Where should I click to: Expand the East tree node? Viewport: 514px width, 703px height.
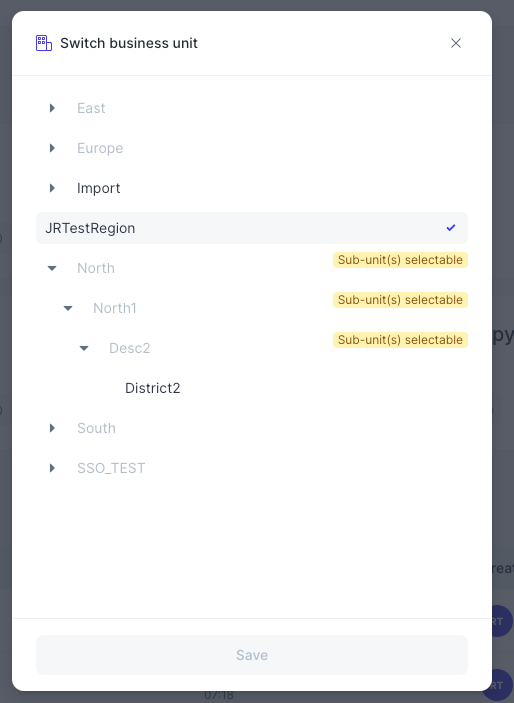[x=52, y=108]
